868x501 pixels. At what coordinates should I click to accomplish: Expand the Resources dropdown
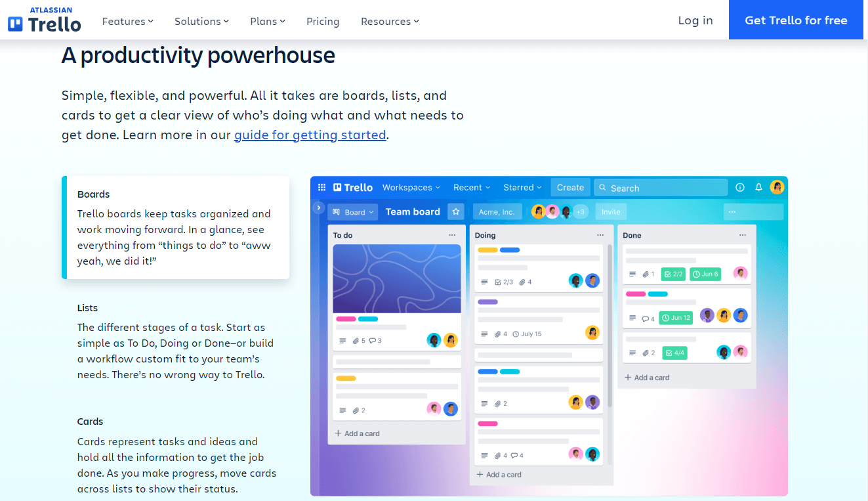coord(390,21)
